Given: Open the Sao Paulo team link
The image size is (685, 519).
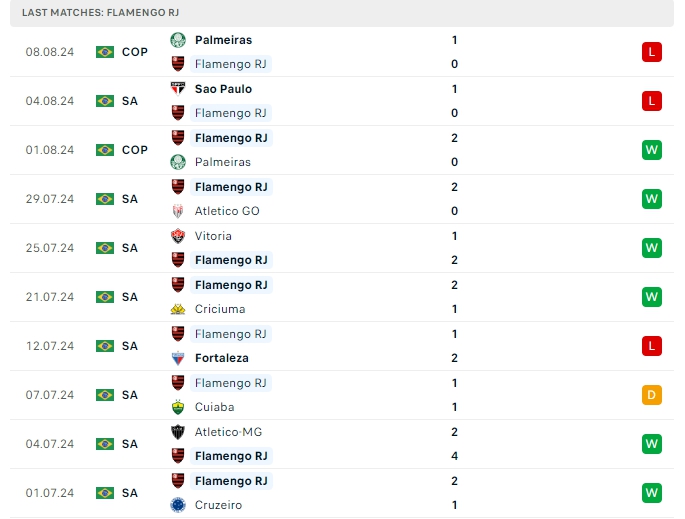Looking at the screenshot, I should [x=223, y=89].
